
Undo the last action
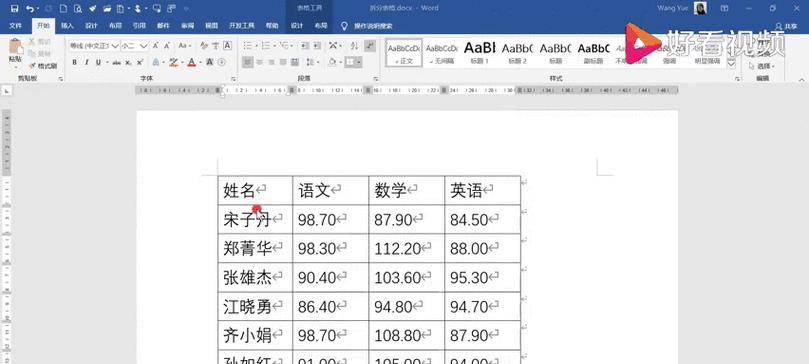(x=29, y=8)
